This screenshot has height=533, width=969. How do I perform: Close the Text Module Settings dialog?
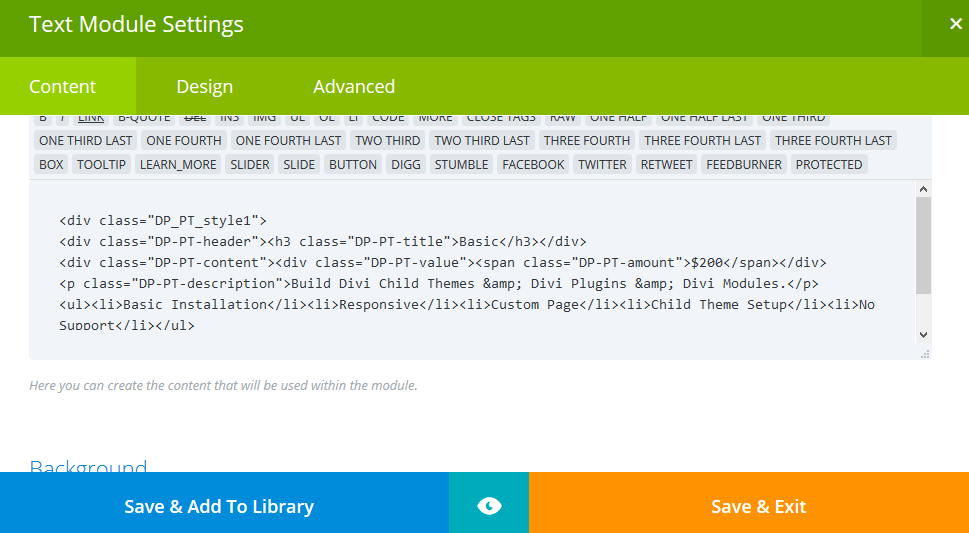point(955,24)
